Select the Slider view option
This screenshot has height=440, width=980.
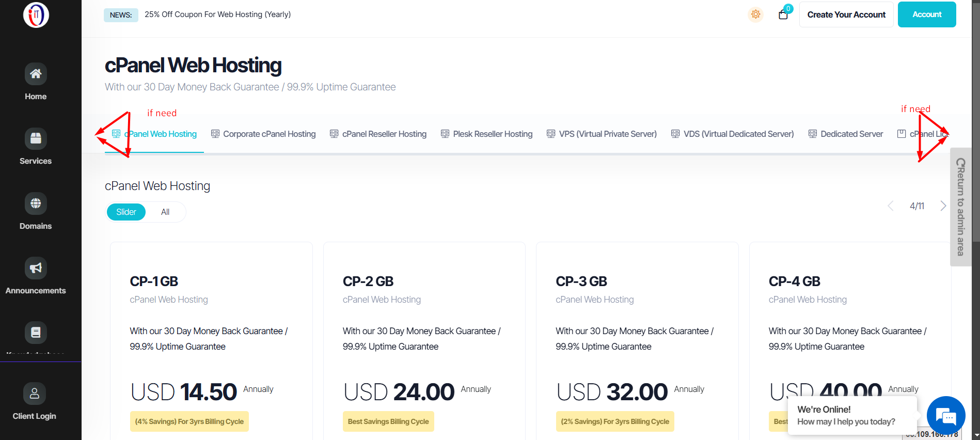point(126,212)
